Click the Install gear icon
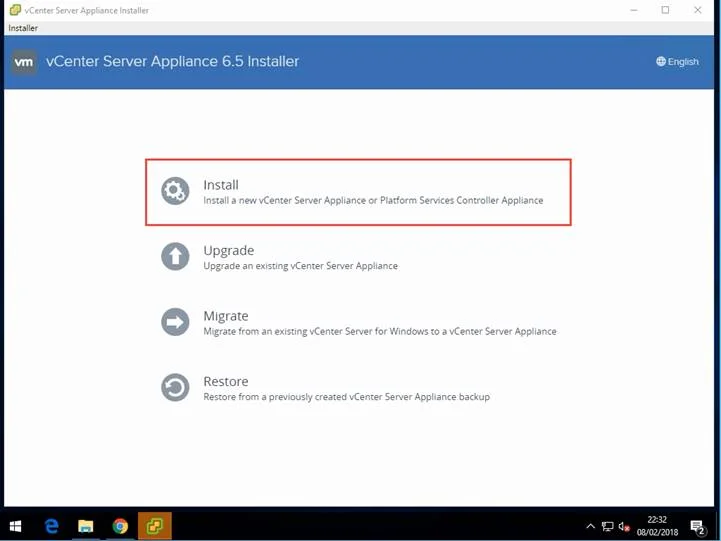721x541 pixels. click(175, 191)
